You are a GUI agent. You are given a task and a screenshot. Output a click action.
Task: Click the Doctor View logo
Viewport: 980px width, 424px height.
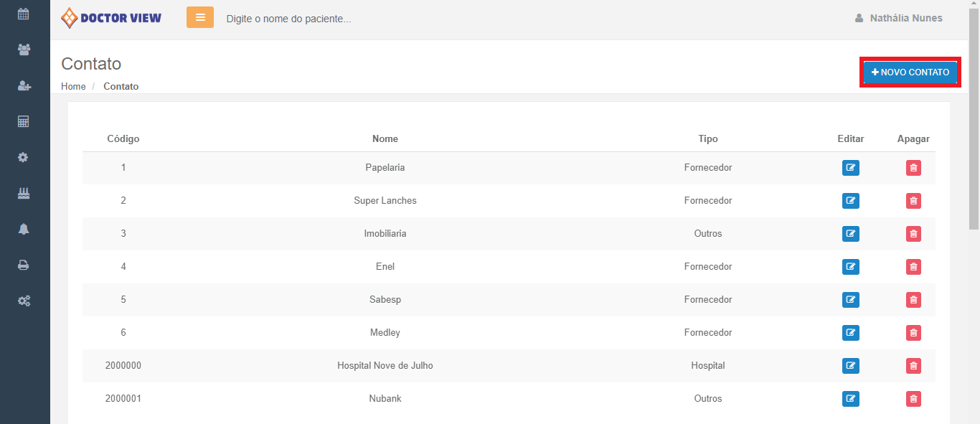coord(111,18)
